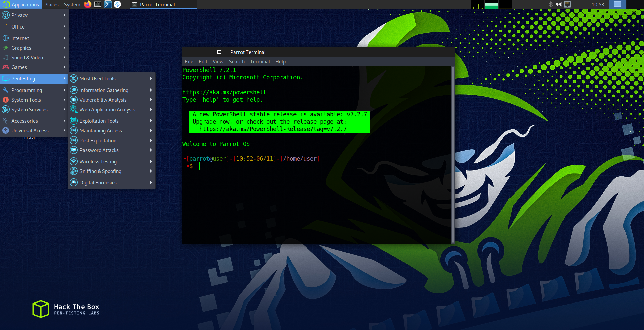Screen dimensions: 644x330
Task: Open the volume speaker tray icon
Action: (x=558, y=4)
